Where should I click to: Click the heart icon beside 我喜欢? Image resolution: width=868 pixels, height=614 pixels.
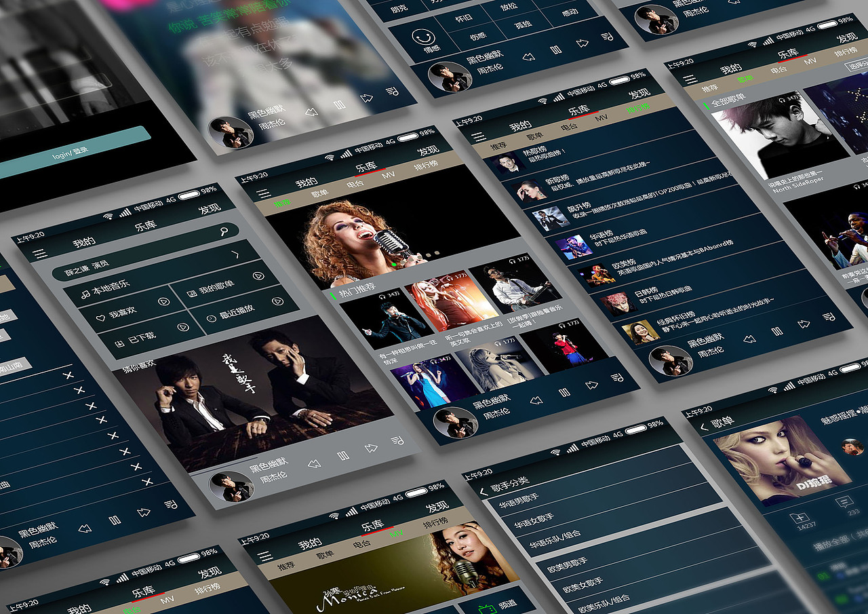coord(100,317)
